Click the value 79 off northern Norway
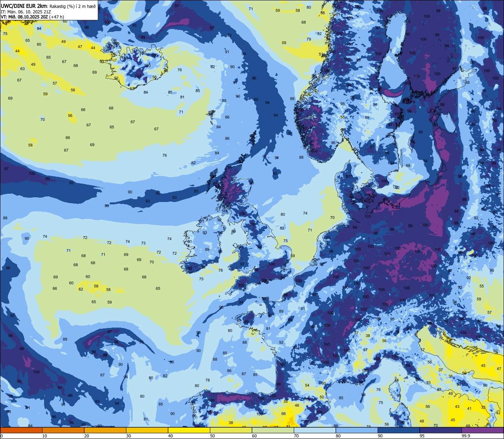 [x=309, y=39]
